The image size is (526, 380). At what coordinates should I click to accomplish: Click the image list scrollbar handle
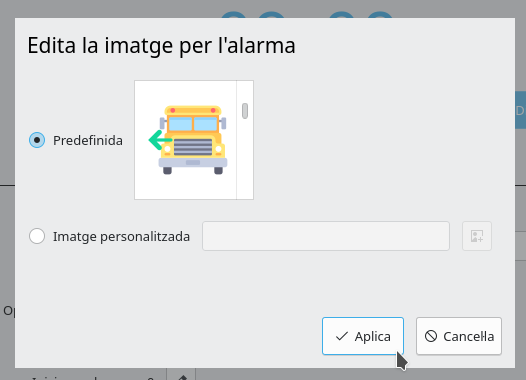coord(245,111)
